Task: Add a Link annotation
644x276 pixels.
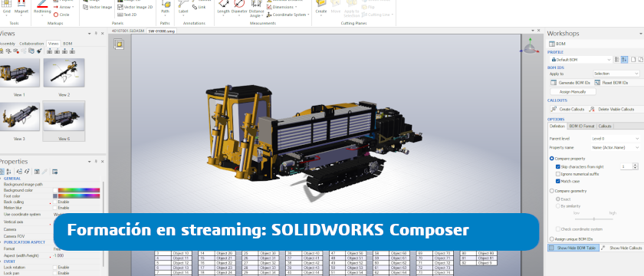Action: pyautogui.click(x=199, y=7)
